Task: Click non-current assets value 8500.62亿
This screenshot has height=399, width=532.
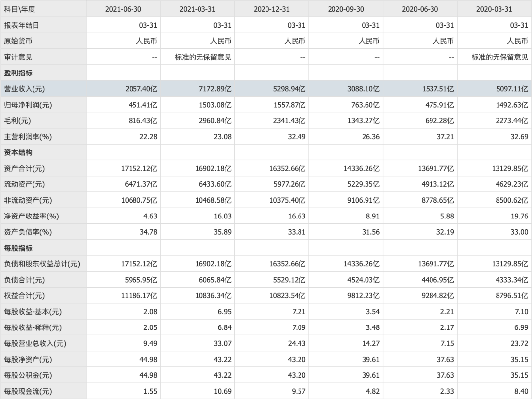Action: [512, 200]
